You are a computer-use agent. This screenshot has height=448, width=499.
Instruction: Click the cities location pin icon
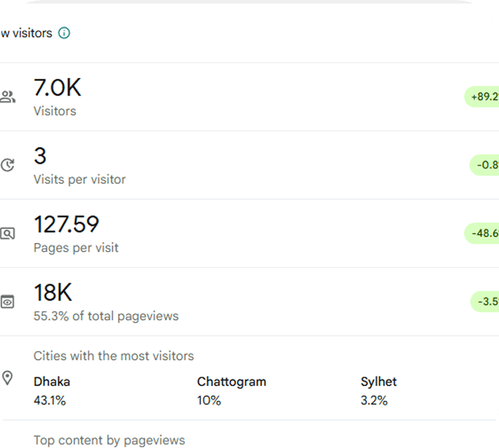(7, 378)
